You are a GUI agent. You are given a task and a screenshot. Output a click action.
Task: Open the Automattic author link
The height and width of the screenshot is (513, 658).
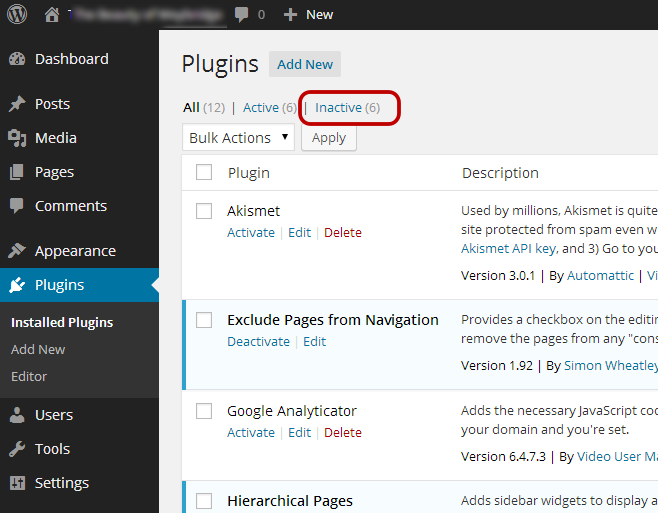[x=601, y=275]
